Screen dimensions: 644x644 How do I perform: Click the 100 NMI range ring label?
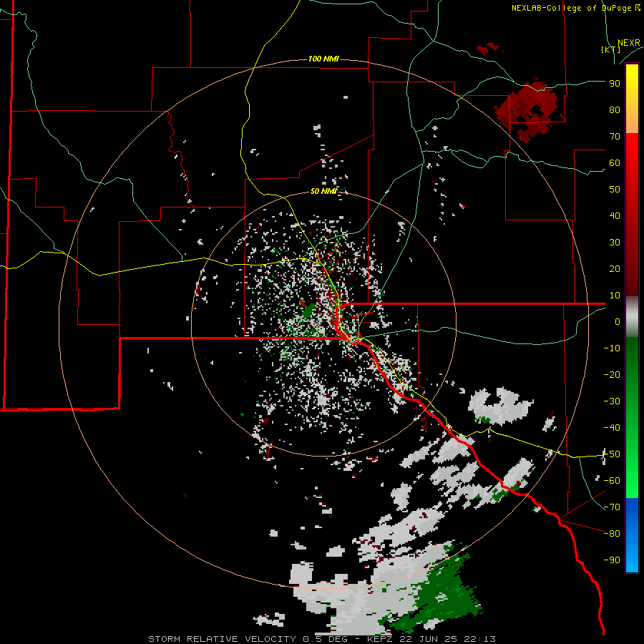point(323,59)
